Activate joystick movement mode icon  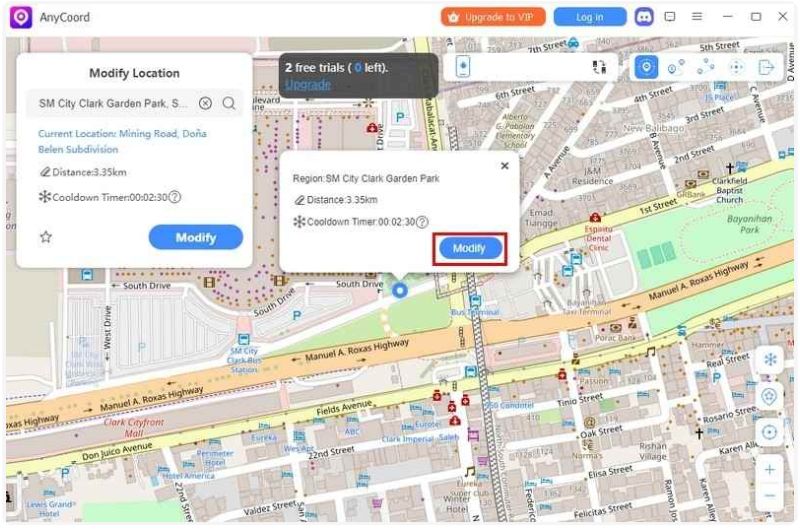coord(737,67)
